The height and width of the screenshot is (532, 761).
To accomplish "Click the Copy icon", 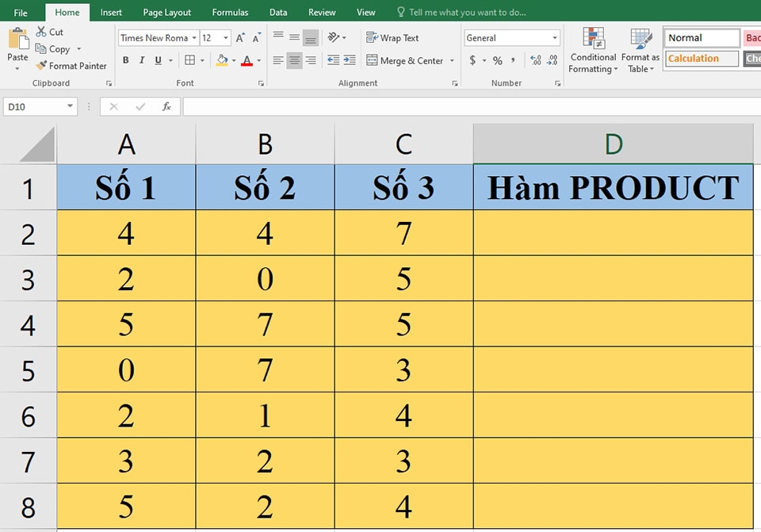I will [x=40, y=48].
